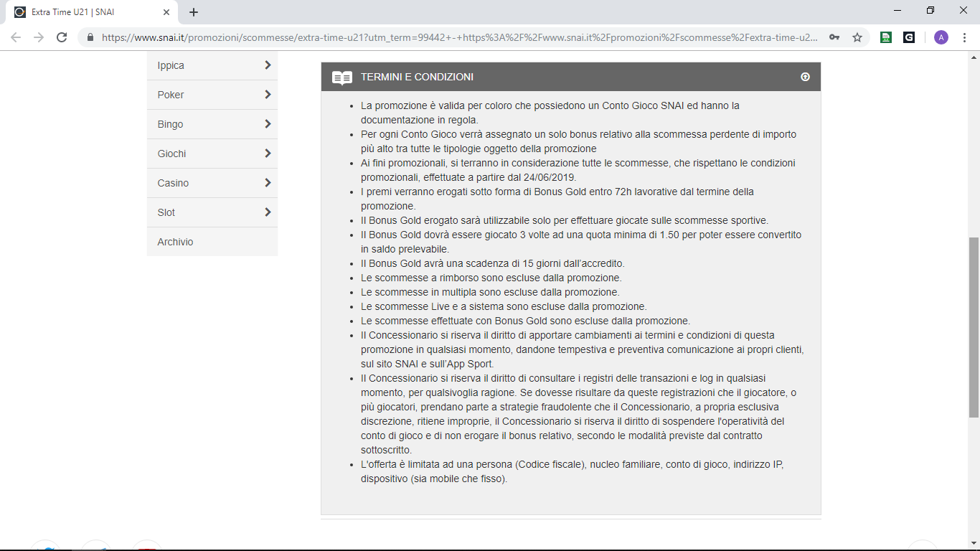Open the Poker sidebar item
Screen dimensions: 980x551
[212, 95]
